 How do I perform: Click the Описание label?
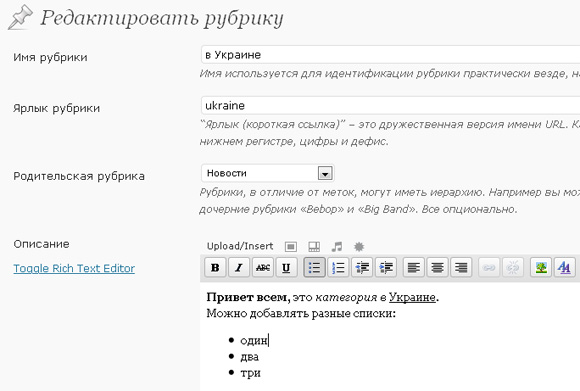point(41,244)
